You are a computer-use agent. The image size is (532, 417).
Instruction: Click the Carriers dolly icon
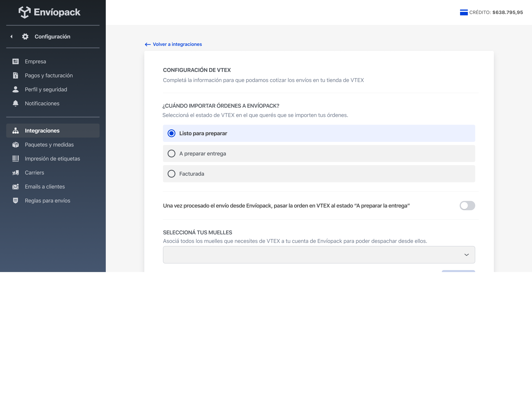point(15,173)
